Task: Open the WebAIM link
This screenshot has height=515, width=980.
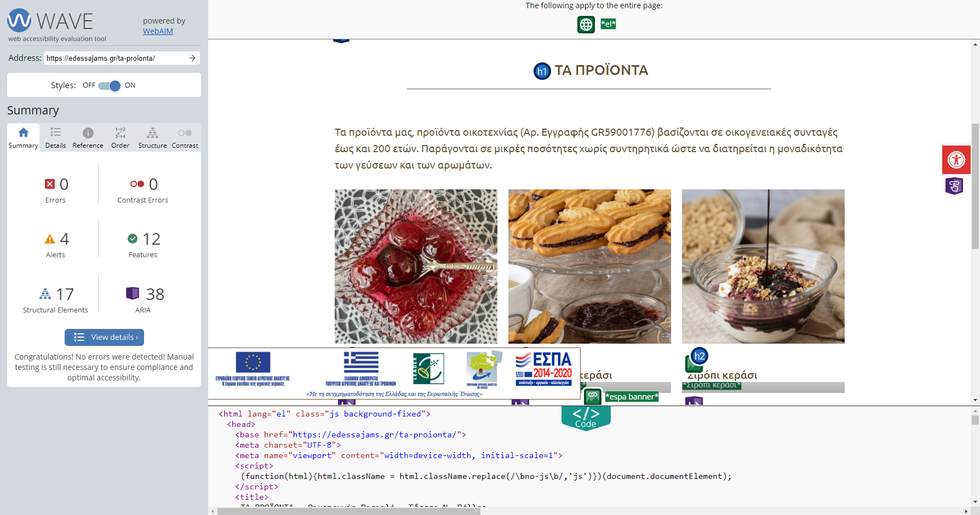Action: [x=158, y=31]
